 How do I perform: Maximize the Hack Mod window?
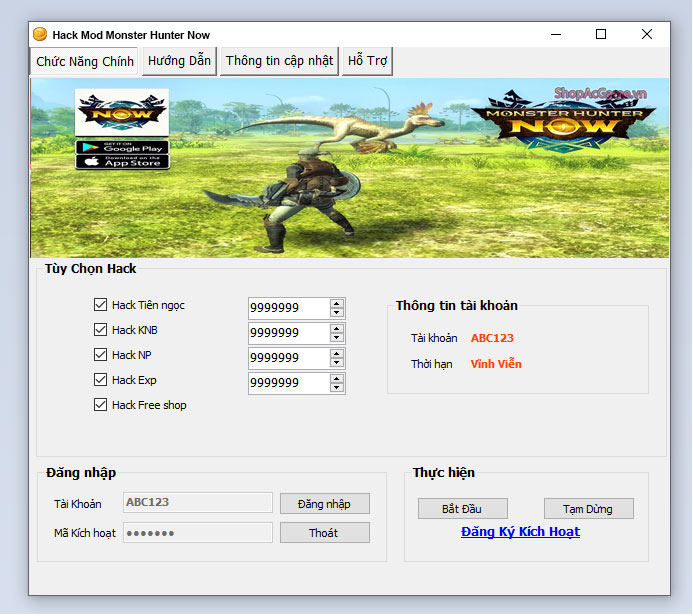(x=601, y=34)
